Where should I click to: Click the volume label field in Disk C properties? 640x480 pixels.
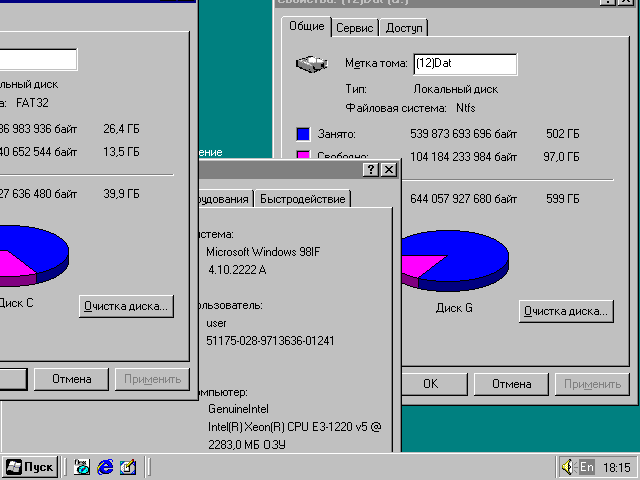pos(38,60)
